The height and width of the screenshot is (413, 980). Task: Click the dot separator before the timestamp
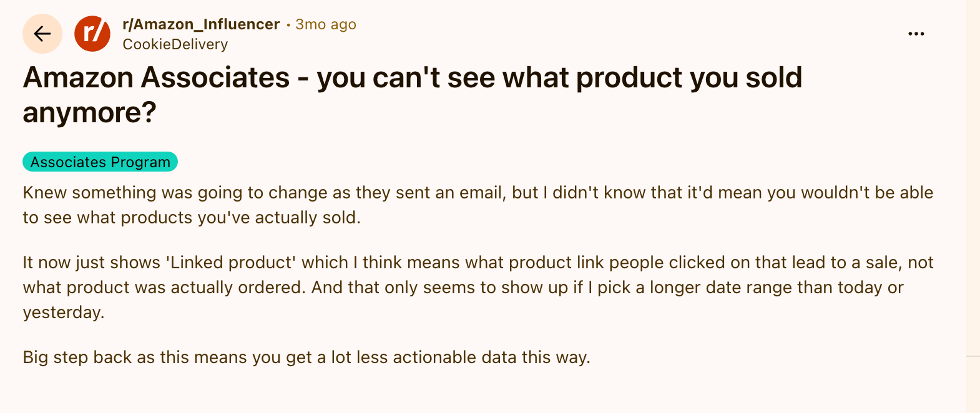pyautogui.click(x=288, y=25)
